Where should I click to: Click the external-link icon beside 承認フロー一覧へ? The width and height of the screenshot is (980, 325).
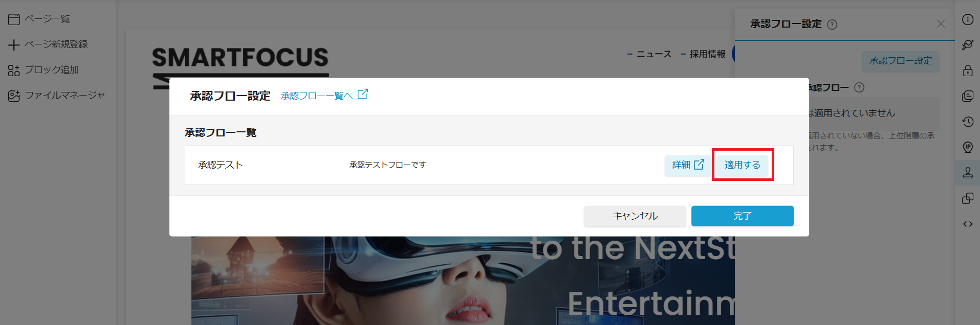(x=363, y=95)
